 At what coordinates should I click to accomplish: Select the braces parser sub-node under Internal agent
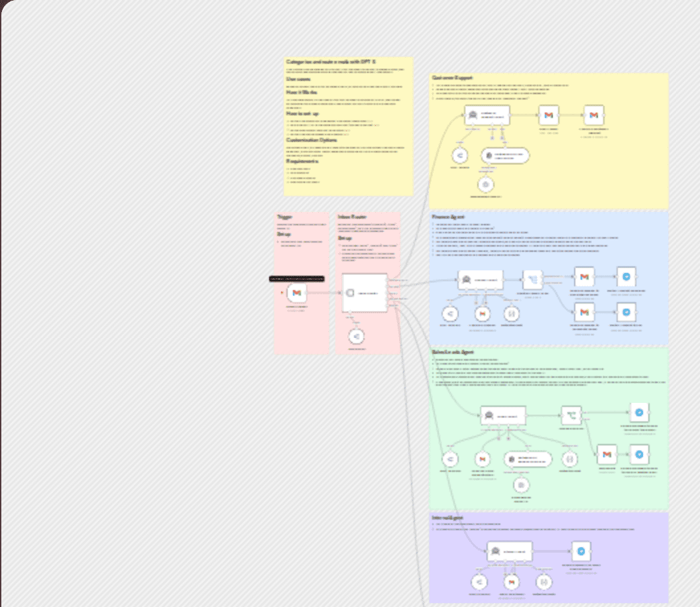pos(544,582)
